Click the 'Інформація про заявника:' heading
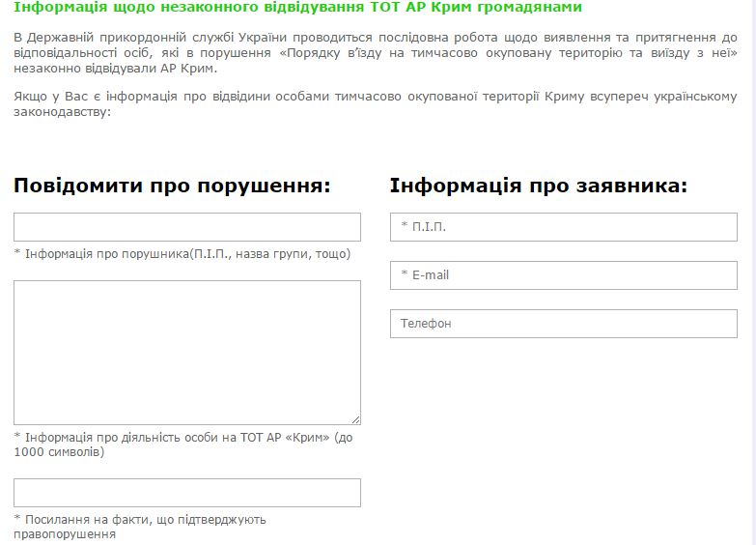The width and height of the screenshot is (756, 545). point(538,186)
